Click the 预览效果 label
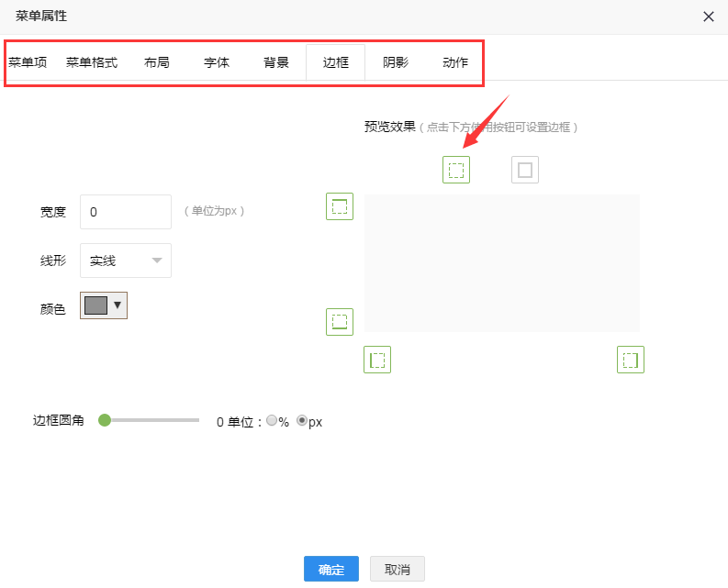This screenshot has width=728, height=588. click(x=389, y=127)
